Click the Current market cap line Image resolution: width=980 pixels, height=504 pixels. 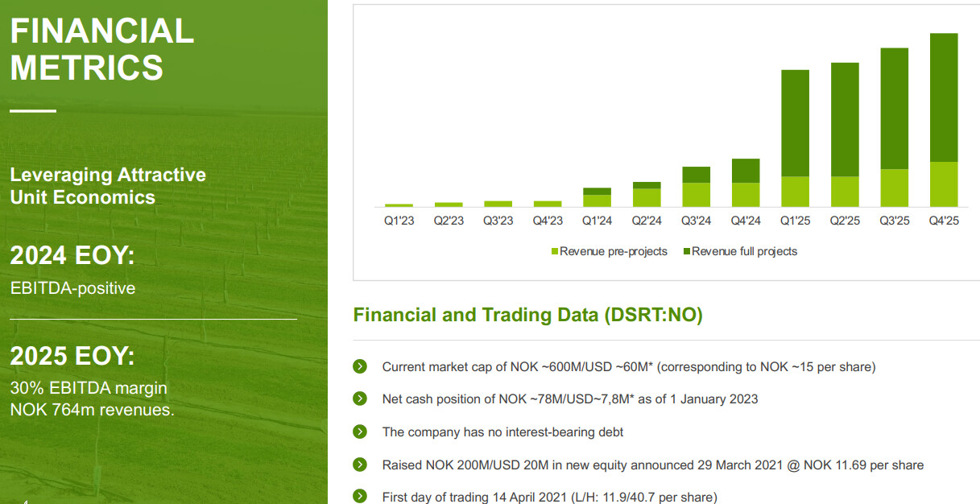(629, 366)
